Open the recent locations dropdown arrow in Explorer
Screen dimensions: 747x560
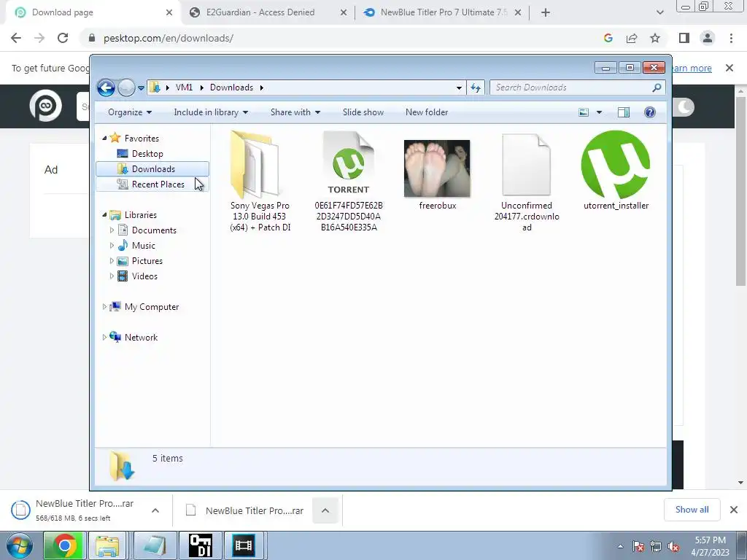pyautogui.click(x=141, y=88)
